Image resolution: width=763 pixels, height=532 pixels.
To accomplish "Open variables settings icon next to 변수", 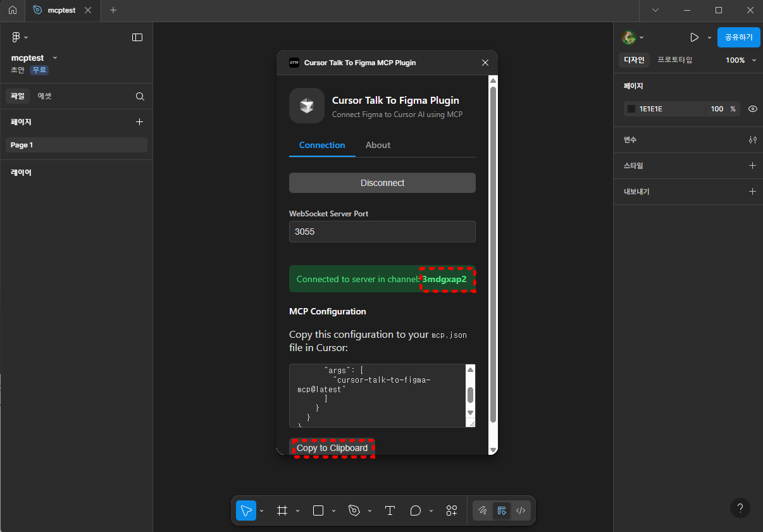I will click(752, 139).
